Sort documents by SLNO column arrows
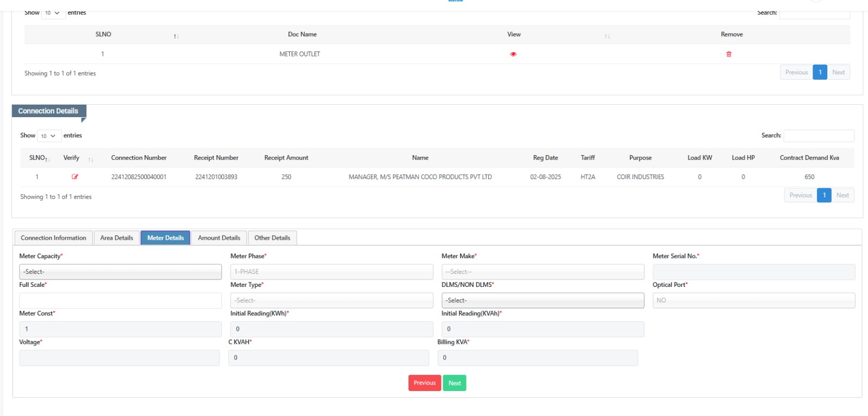 [x=176, y=36]
